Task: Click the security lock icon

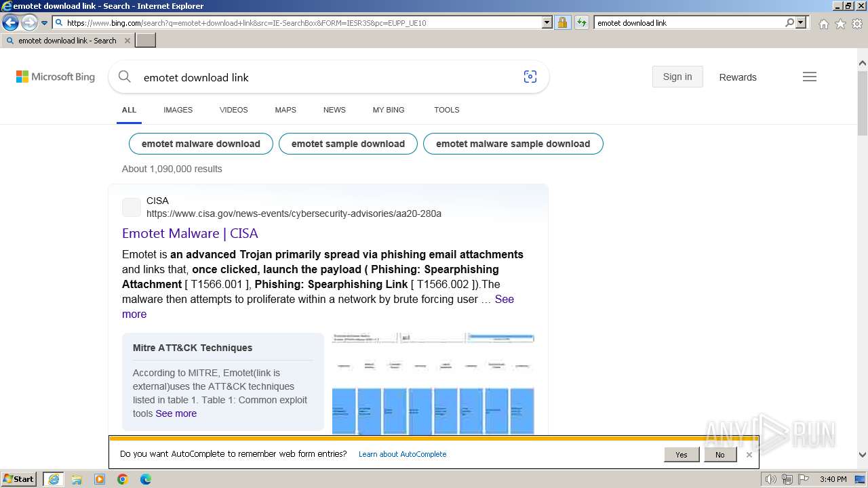Action: coord(562,23)
